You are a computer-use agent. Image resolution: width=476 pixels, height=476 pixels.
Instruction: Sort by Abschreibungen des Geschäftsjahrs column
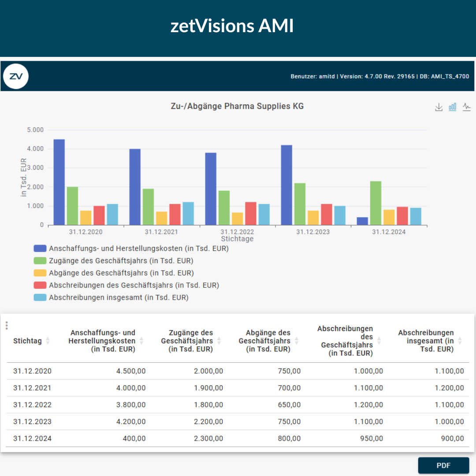point(379,341)
